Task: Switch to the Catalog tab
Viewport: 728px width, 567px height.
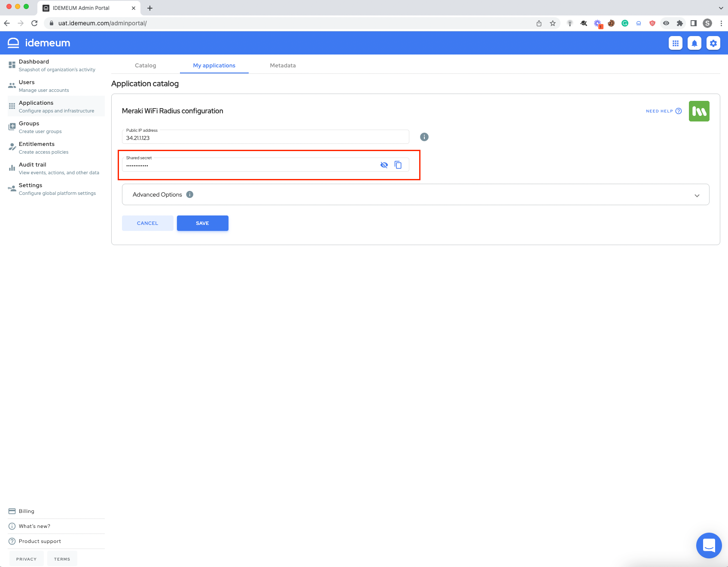Action: tap(146, 65)
